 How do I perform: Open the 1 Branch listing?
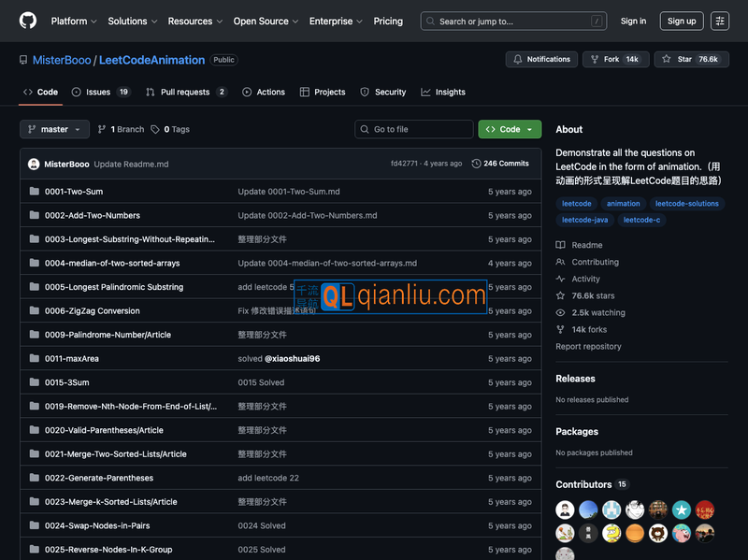tap(122, 129)
